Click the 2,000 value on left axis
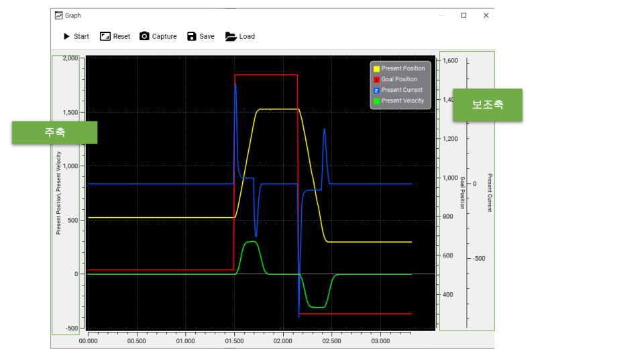The width and height of the screenshot is (644, 362). pos(70,58)
